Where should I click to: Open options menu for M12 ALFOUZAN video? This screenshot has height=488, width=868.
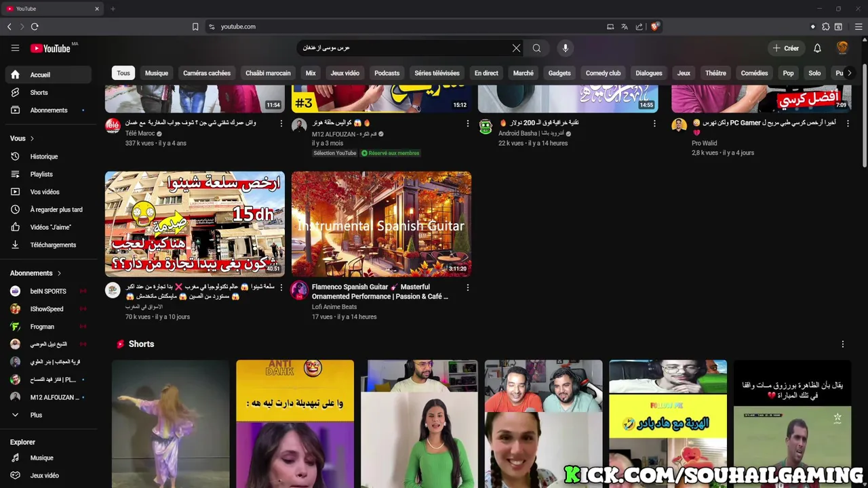pyautogui.click(x=467, y=123)
